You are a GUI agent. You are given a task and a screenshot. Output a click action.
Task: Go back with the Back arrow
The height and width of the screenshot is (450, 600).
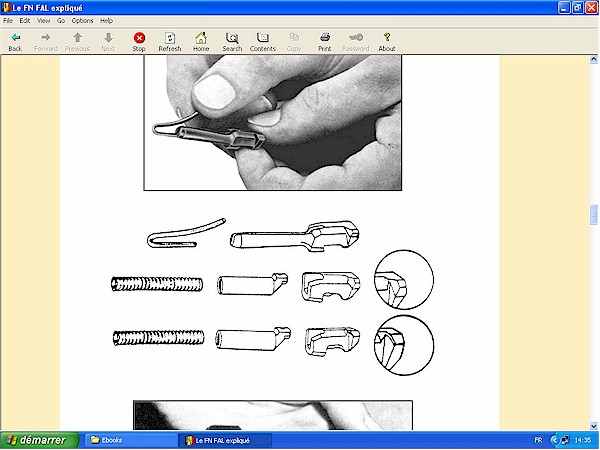click(15, 42)
